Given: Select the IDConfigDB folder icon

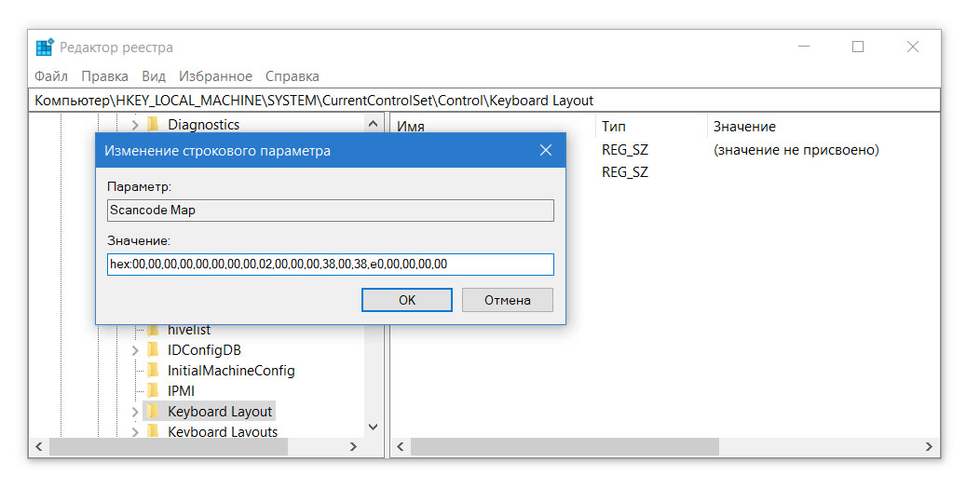Looking at the screenshot, I should 153,350.
